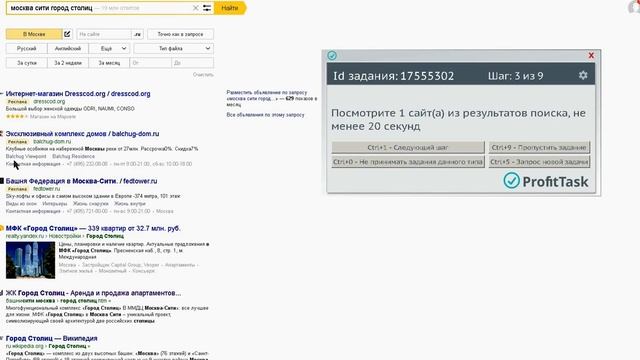
Task: Open the Виды из окон sitelink
Action: click(x=21, y=204)
